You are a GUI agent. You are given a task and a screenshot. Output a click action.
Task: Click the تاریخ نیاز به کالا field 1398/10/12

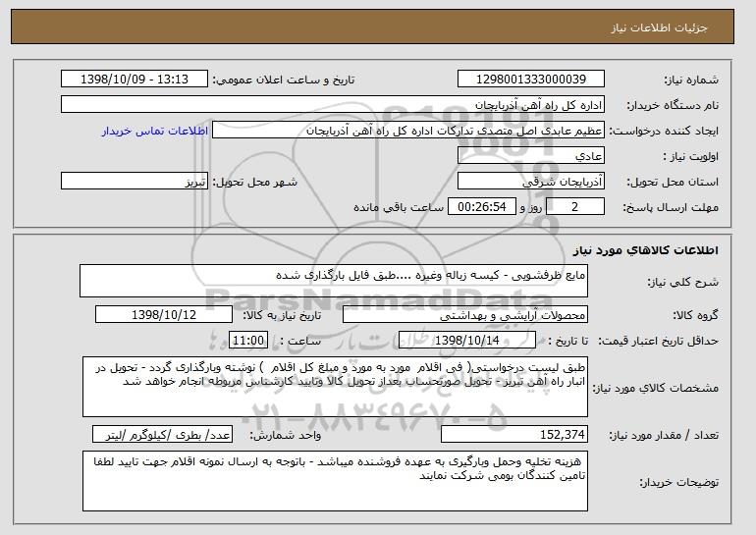pos(164,315)
